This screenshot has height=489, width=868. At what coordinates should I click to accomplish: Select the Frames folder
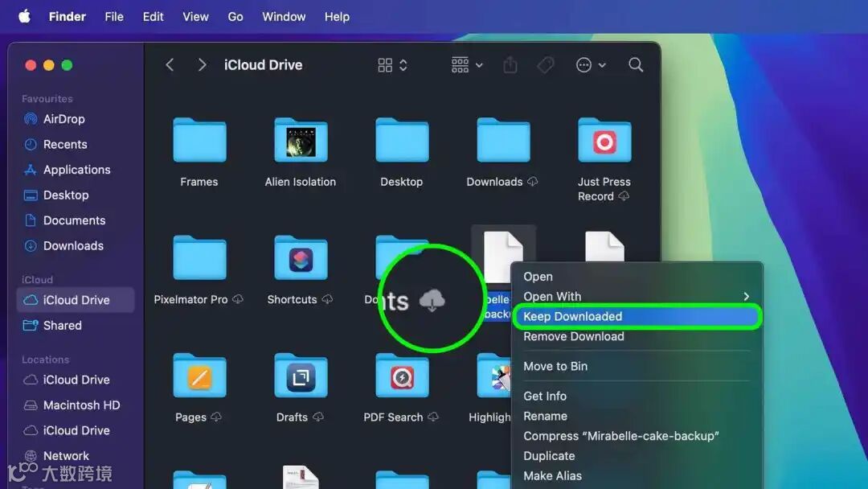coord(199,140)
